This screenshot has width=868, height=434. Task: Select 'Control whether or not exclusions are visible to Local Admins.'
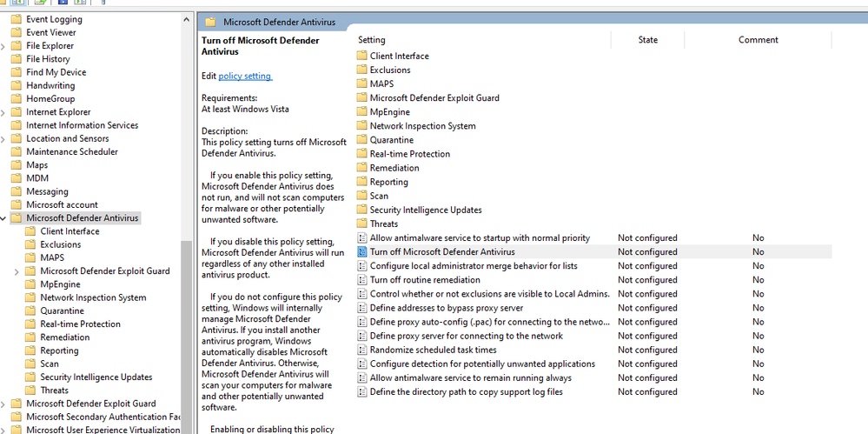pos(490,294)
